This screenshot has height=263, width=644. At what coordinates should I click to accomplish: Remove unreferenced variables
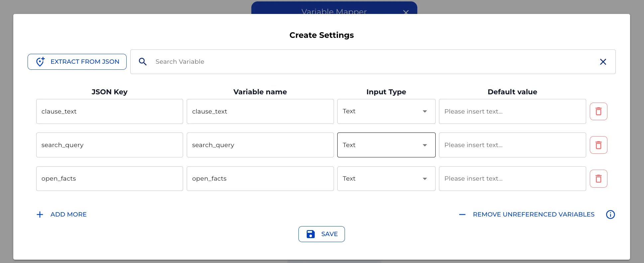coord(527,215)
